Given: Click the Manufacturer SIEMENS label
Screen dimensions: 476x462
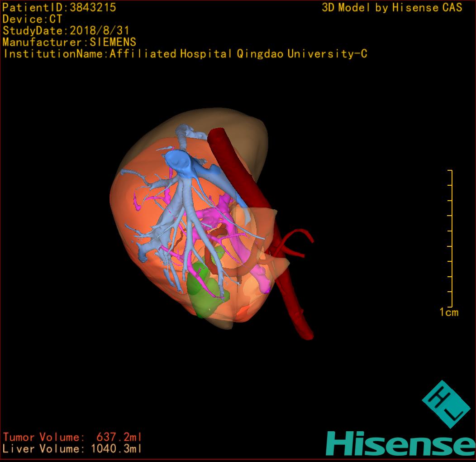Looking at the screenshot, I should (69, 43).
